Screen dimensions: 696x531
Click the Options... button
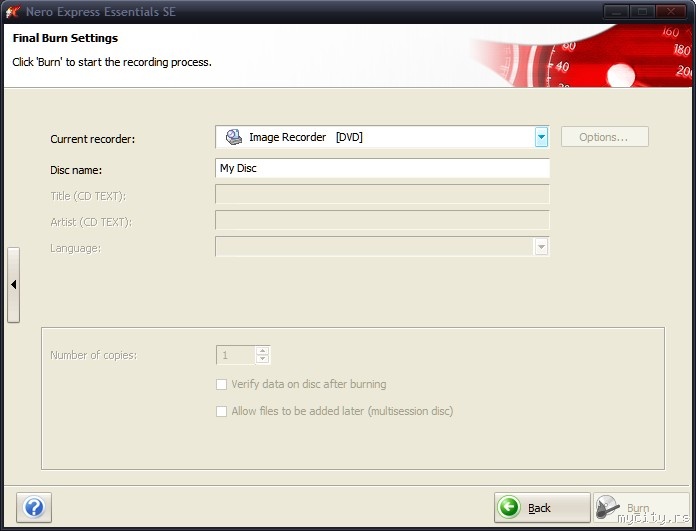point(605,137)
